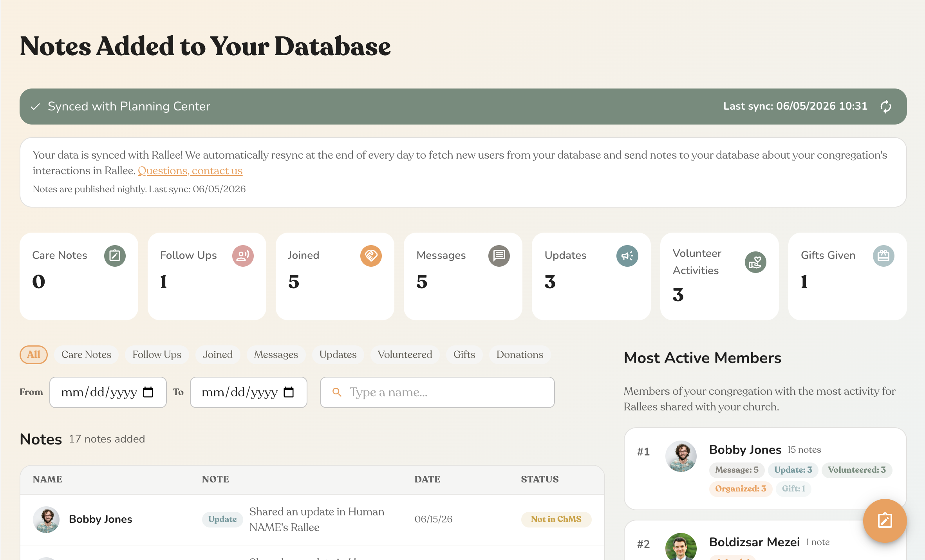Click the Care Notes clipboard icon
Viewport: 925px width, 560px height.
[115, 256]
